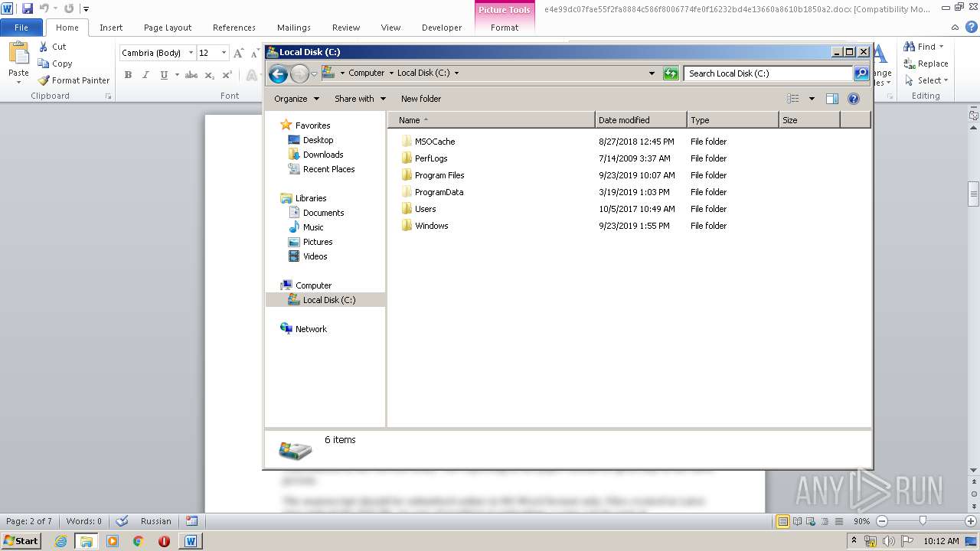Toggle Subscript formatting in Word
This screenshot has width=980, height=551.
[209, 75]
